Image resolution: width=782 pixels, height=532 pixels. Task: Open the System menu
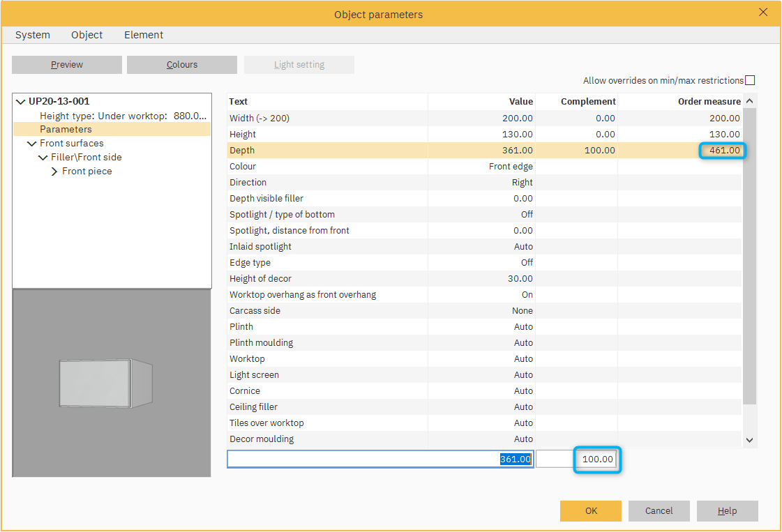(x=33, y=35)
